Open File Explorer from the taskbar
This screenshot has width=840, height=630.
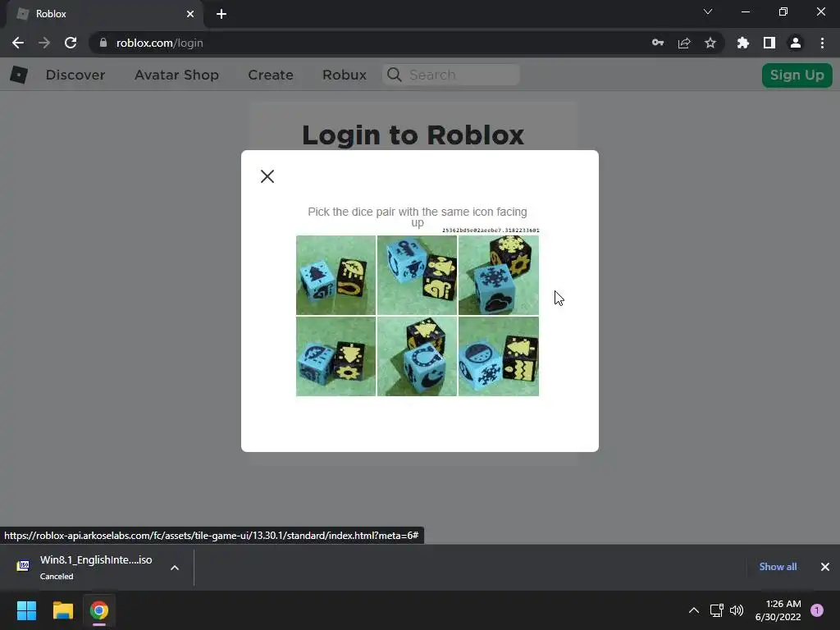pyautogui.click(x=63, y=610)
